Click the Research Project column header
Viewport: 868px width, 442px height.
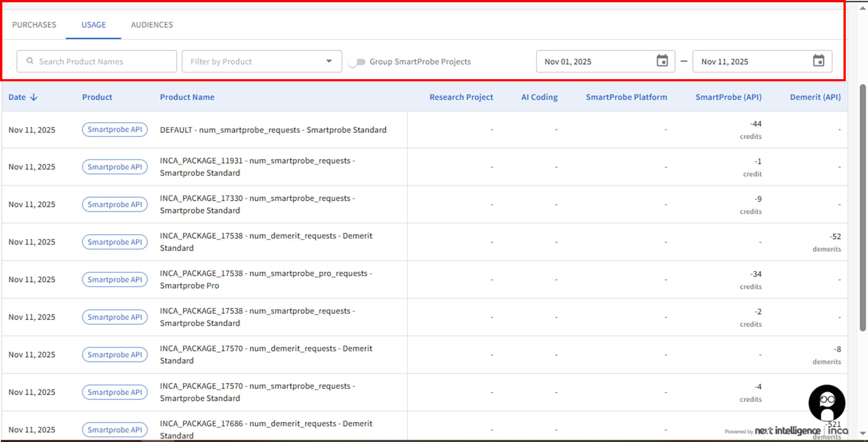(461, 97)
